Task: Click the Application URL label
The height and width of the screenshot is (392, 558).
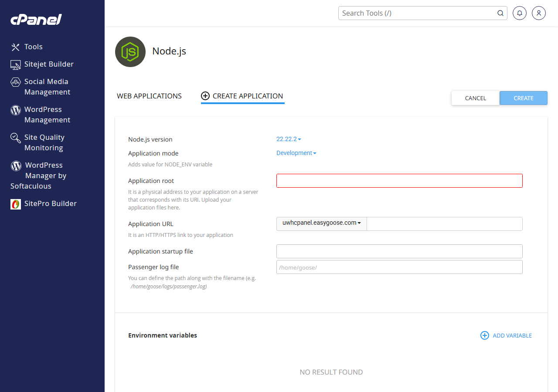Action: [x=151, y=224]
